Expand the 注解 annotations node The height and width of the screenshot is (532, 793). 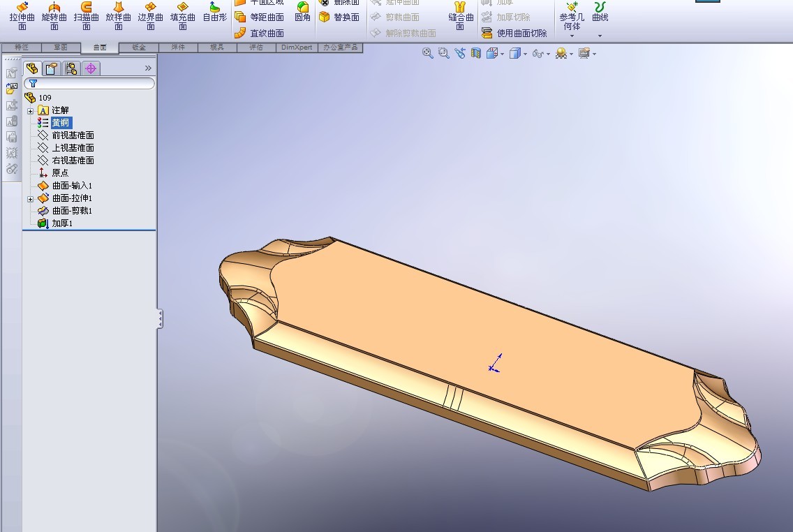tap(30, 111)
